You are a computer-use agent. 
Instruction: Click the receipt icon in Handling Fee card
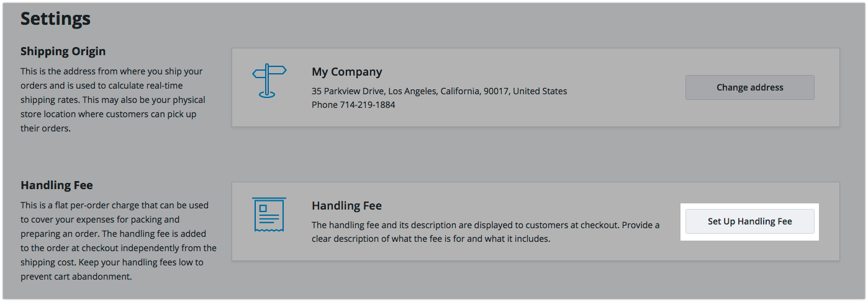point(269,215)
